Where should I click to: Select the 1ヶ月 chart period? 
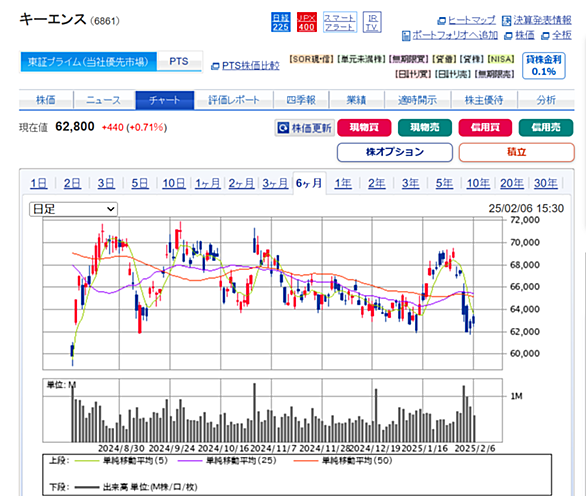[208, 184]
